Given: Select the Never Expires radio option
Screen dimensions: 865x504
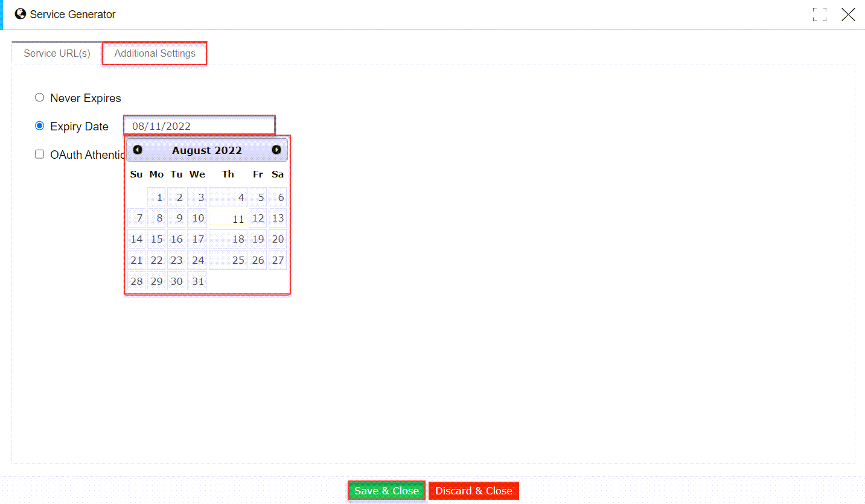Looking at the screenshot, I should (40, 97).
